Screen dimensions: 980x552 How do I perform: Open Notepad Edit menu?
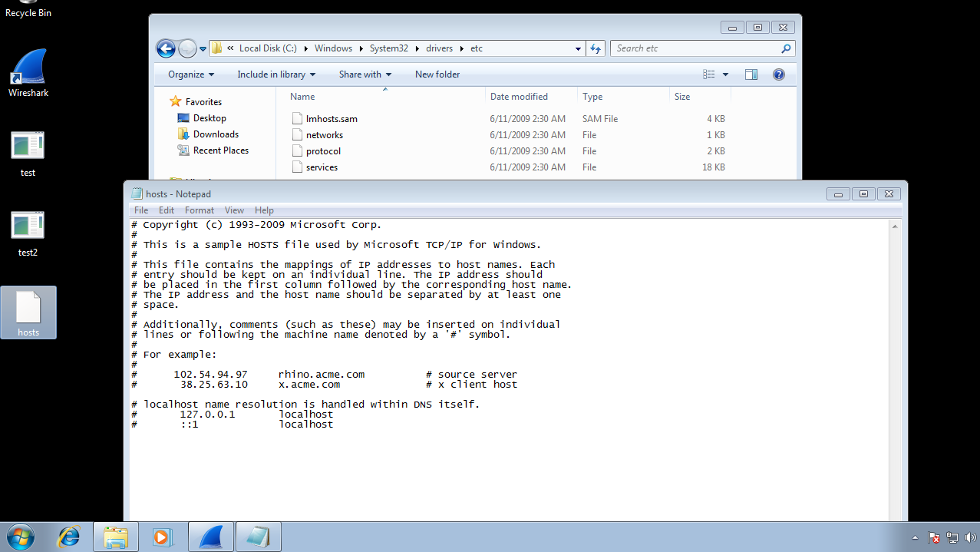click(x=167, y=210)
